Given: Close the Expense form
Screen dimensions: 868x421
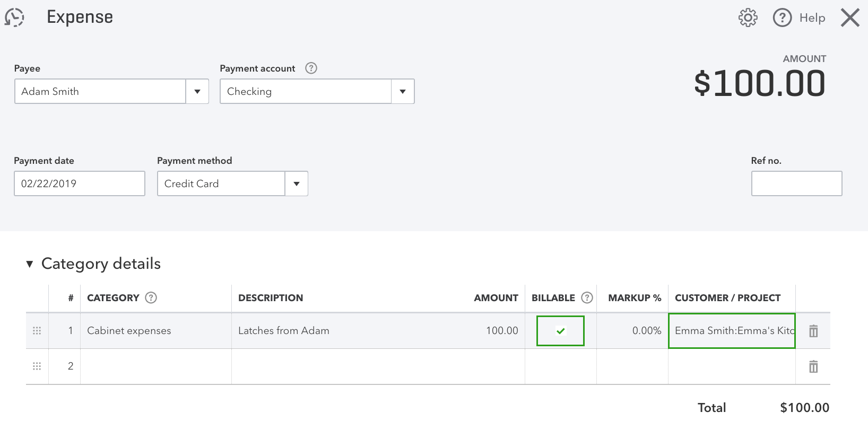Looking at the screenshot, I should tap(850, 17).
